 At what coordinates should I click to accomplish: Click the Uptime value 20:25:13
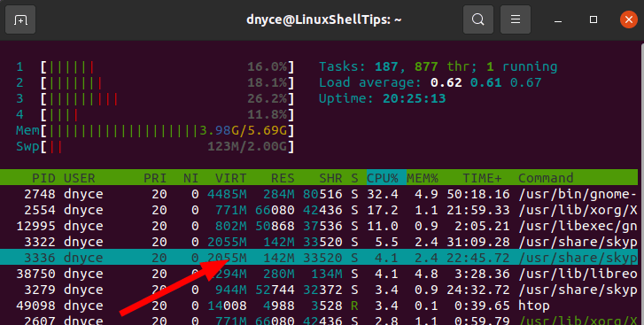tap(414, 98)
